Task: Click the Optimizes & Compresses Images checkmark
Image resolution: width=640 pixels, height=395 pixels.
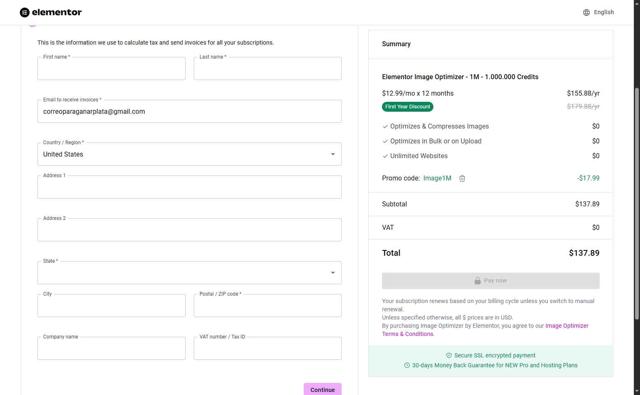Action: (x=385, y=126)
